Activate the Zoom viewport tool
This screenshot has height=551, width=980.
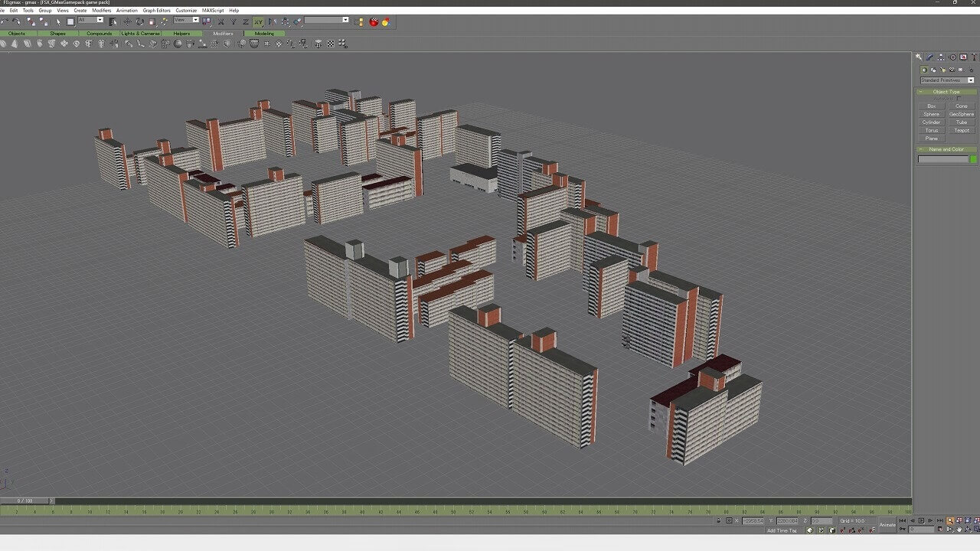tap(950, 521)
